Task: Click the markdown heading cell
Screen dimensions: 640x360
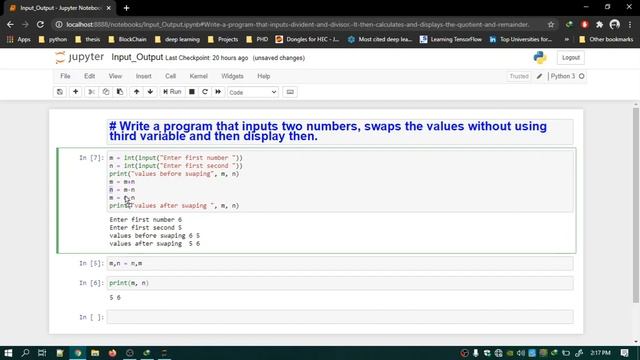Action: pos(340,131)
